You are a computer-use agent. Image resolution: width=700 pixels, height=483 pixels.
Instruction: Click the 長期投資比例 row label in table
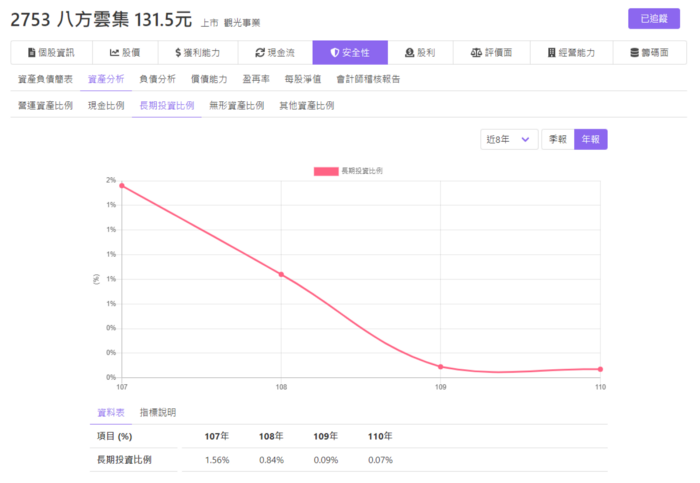pyautogui.click(x=124, y=460)
